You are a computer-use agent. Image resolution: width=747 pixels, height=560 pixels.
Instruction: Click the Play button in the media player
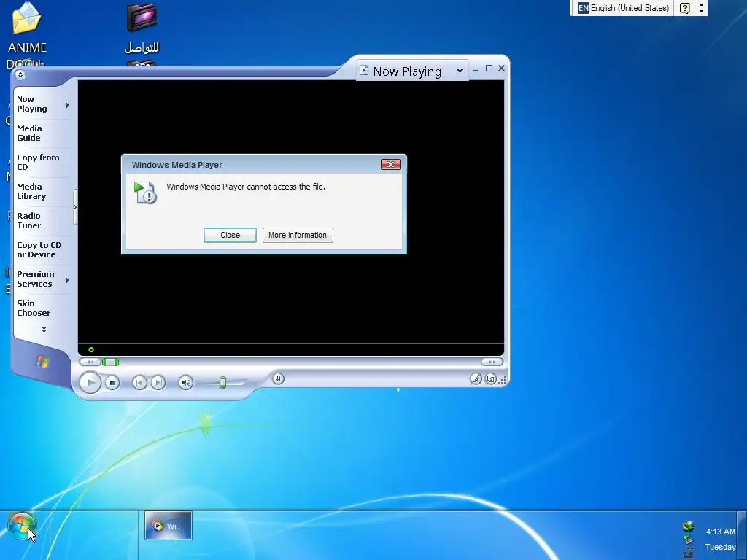(x=90, y=382)
